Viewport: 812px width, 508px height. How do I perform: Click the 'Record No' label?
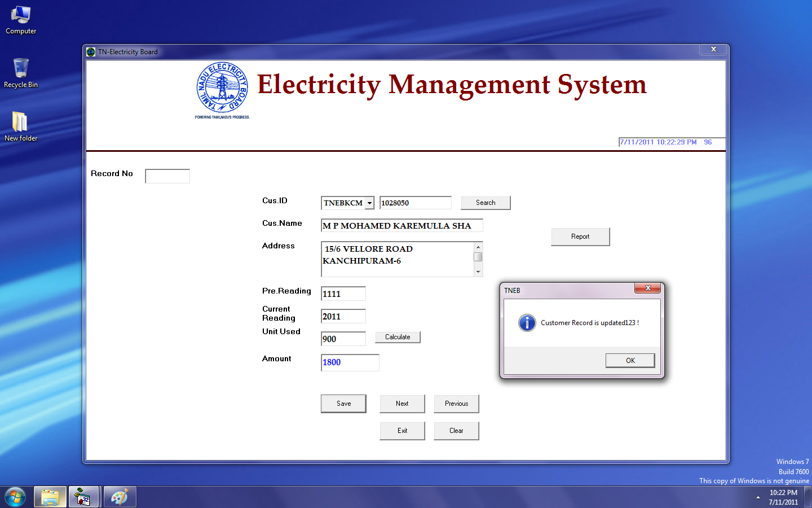(x=112, y=173)
